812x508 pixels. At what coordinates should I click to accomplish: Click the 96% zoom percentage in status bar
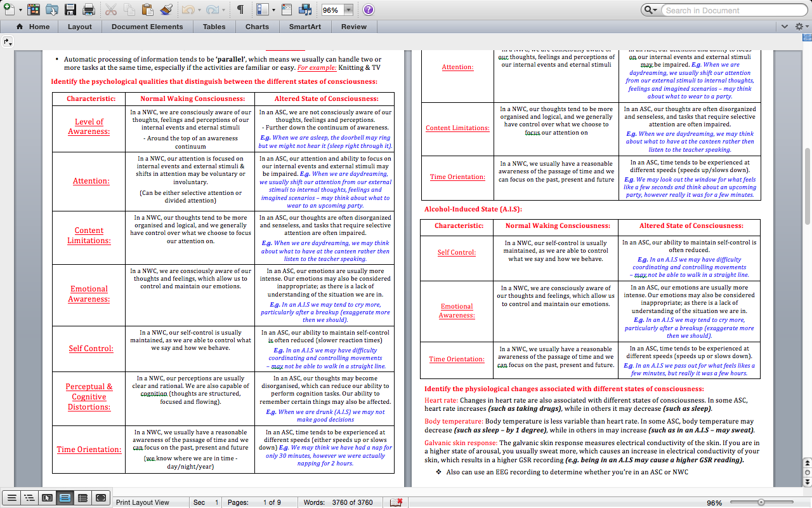(714, 502)
